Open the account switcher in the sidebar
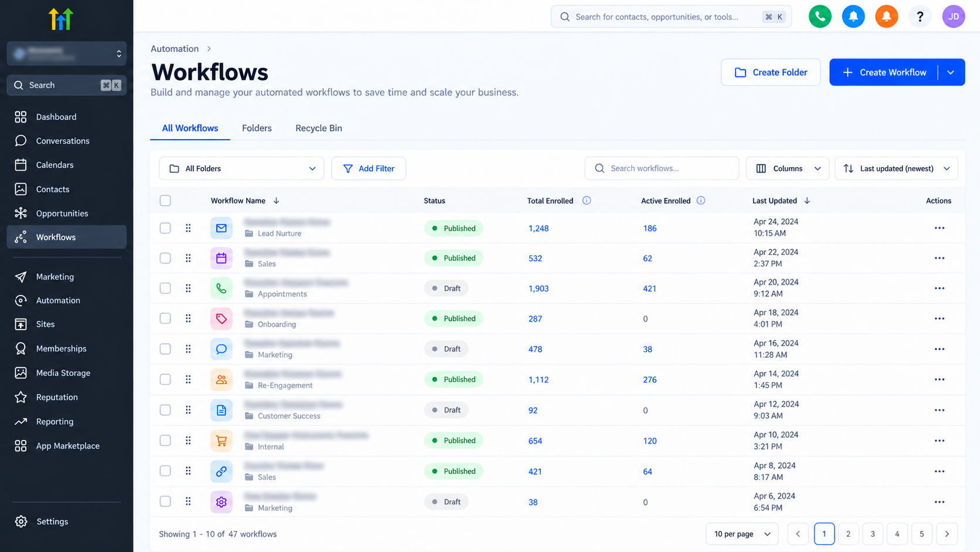 pyautogui.click(x=67, y=53)
